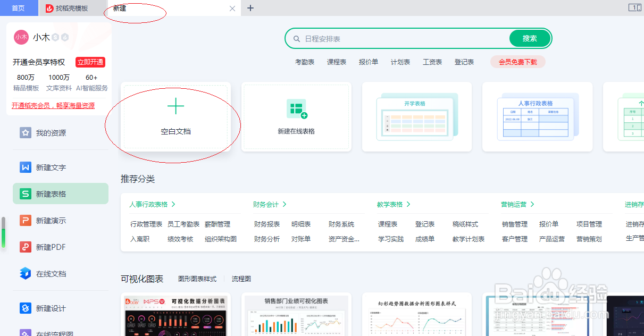Image resolution: width=644 pixels, height=336 pixels.
Task: Click 对账单 category link
Action: point(301,239)
